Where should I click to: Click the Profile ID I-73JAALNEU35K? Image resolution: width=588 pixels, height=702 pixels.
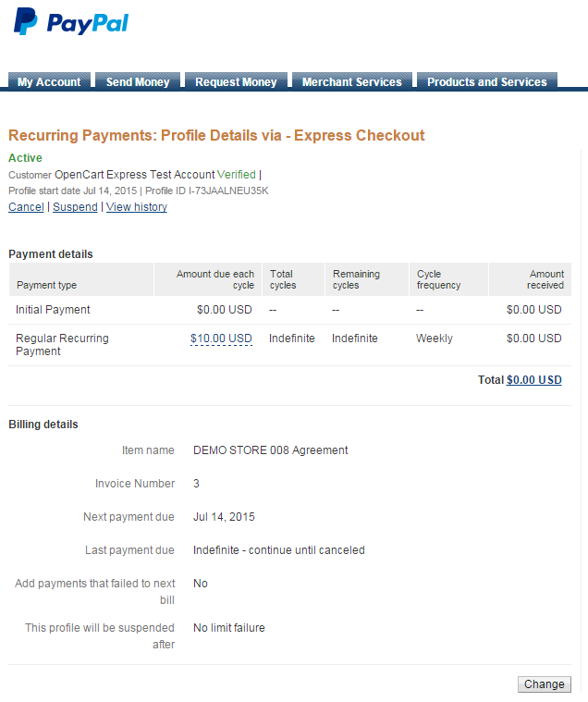pyautogui.click(x=228, y=191)
